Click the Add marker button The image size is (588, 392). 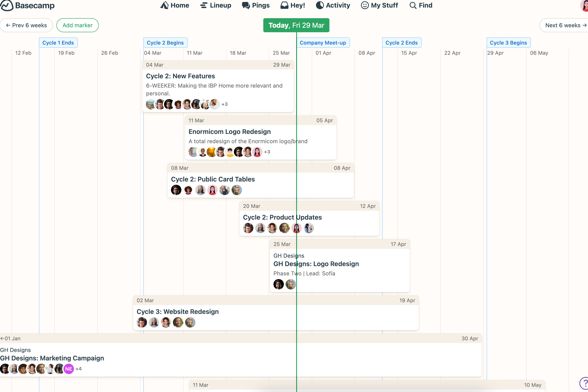click(77, 25)
